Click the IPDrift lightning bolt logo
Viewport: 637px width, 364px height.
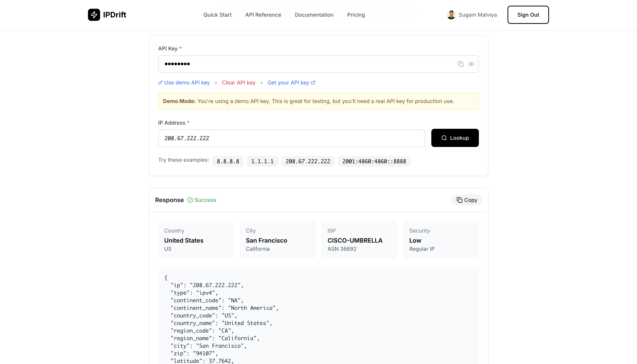pos(94,15)
